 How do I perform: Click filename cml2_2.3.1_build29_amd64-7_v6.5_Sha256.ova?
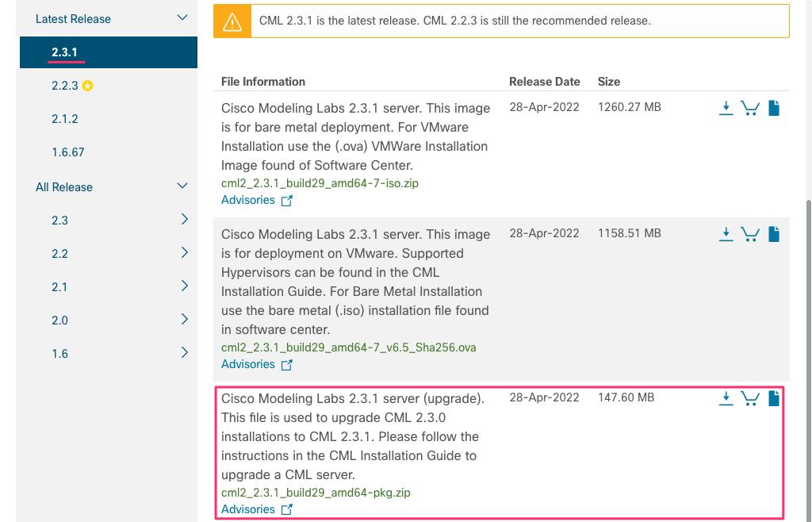point(349,347)
